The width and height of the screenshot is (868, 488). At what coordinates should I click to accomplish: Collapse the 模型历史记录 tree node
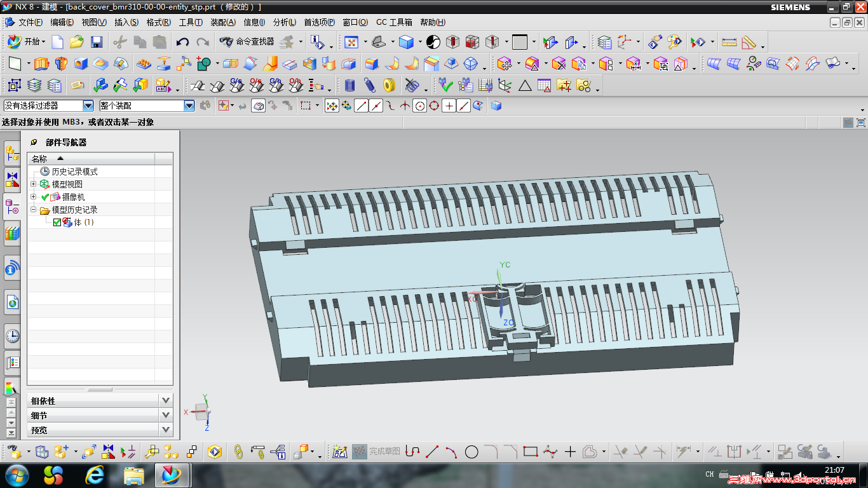click(x=34, y=210)
